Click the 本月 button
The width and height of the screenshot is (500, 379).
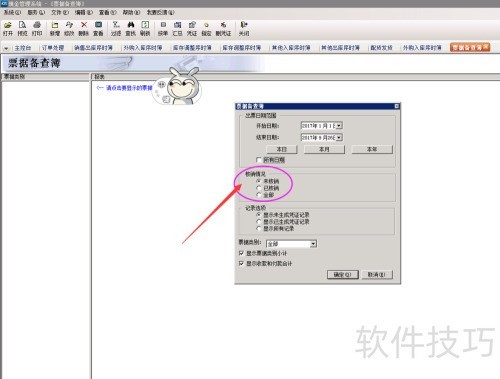click(324, 149)
